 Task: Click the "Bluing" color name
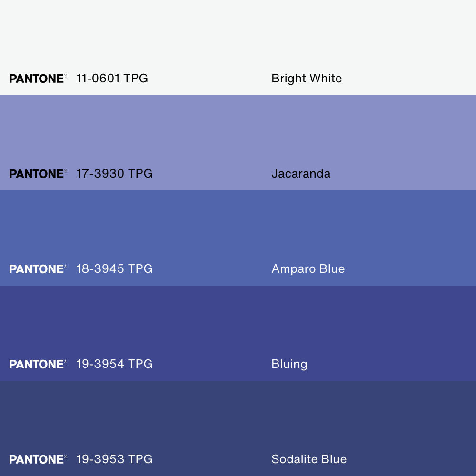point(289,364)
